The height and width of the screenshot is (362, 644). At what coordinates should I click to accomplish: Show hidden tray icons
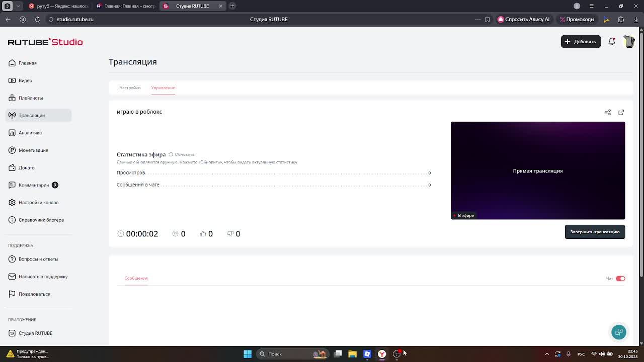(547, 354)
